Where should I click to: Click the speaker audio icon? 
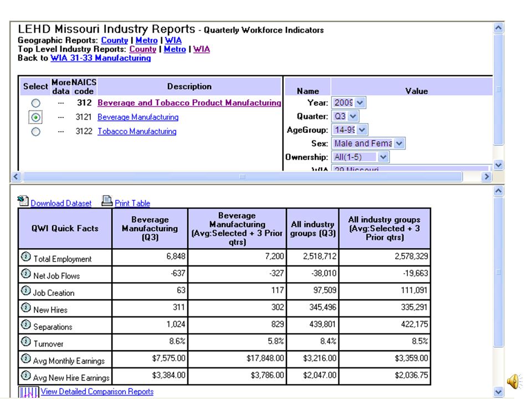515,381
